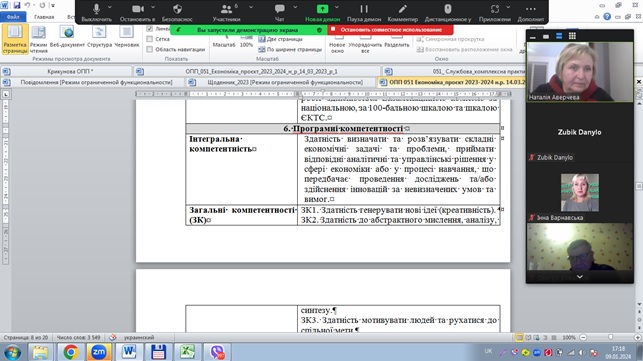Click the Save icon in Quick Access toolbar
The height and width of the screenshot is (361, 643).
pyautogui.click(x=17, y=5)
